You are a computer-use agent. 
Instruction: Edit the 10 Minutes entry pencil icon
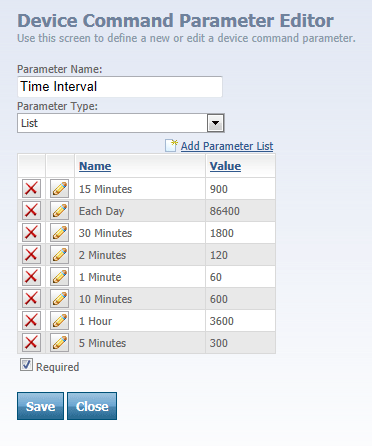60,299
